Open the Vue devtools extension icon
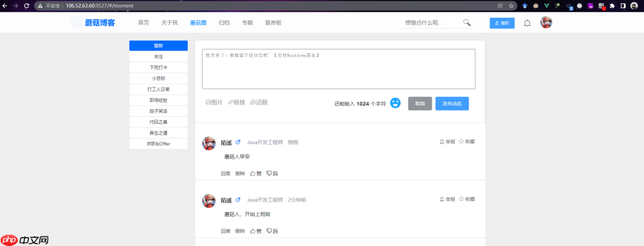The height and width of the screenshot is (246, 644). tap(547, 6)
